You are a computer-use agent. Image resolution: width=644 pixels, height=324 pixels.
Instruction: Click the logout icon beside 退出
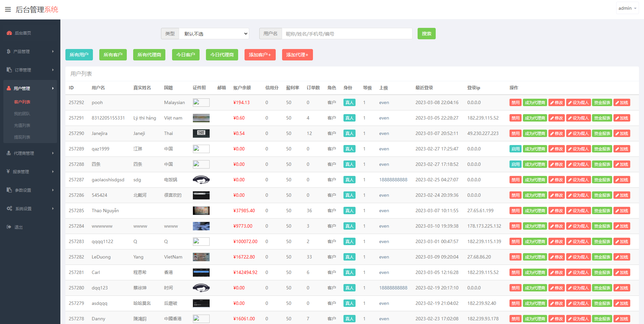[9, 227]
